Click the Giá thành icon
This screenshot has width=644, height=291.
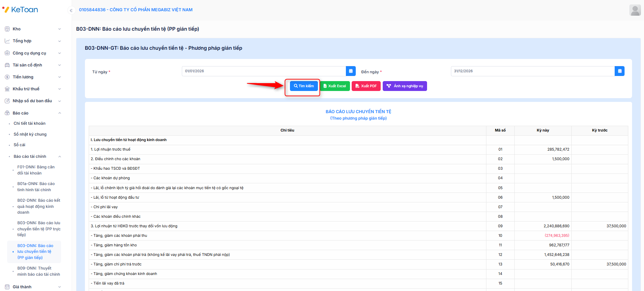7,287
